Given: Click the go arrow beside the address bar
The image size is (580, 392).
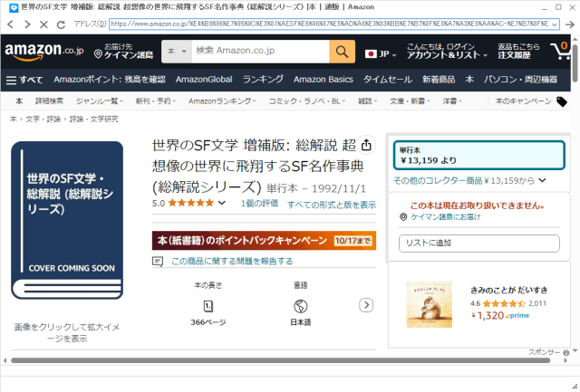Looking at the screenshot, I should coord(570,24).
